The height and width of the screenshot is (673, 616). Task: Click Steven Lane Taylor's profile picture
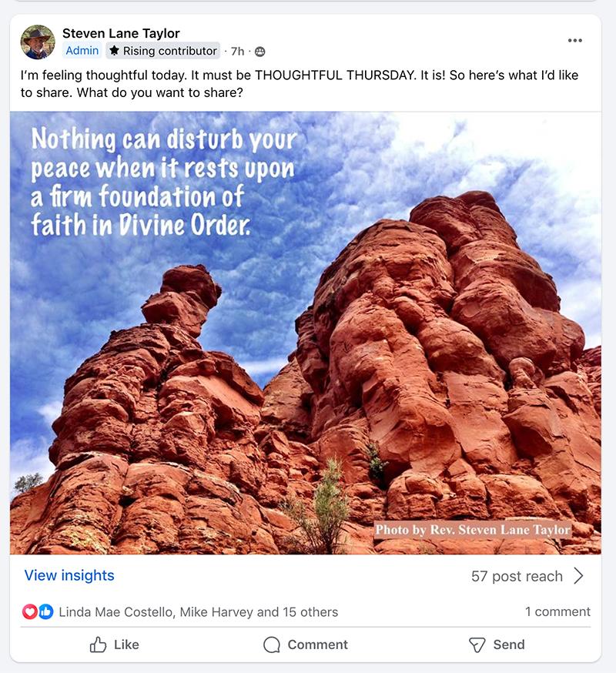pos(38,42)
